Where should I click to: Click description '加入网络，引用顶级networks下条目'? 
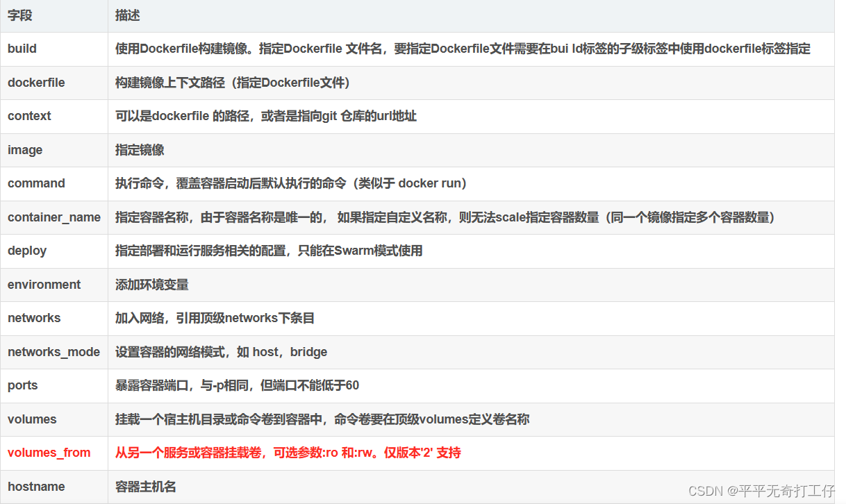coord(215,318)
